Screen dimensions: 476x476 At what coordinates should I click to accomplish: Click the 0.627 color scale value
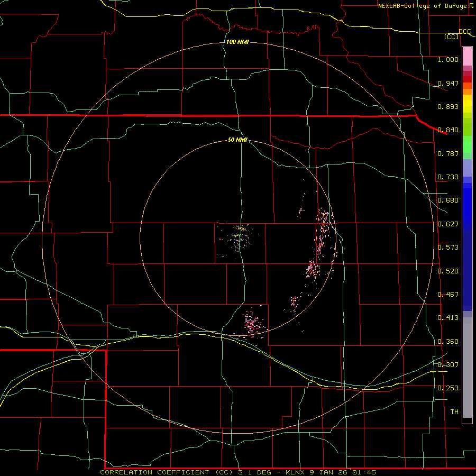coord(448,224)
